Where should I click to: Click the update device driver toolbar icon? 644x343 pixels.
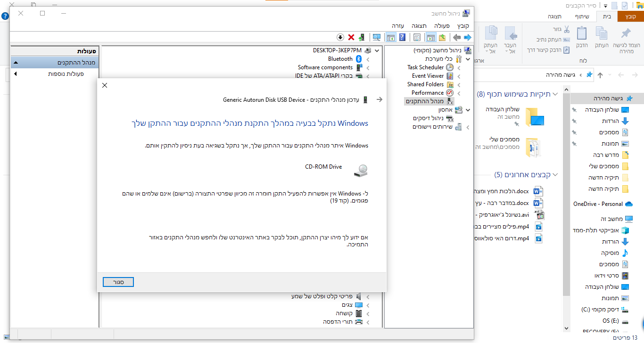(362, 37)
